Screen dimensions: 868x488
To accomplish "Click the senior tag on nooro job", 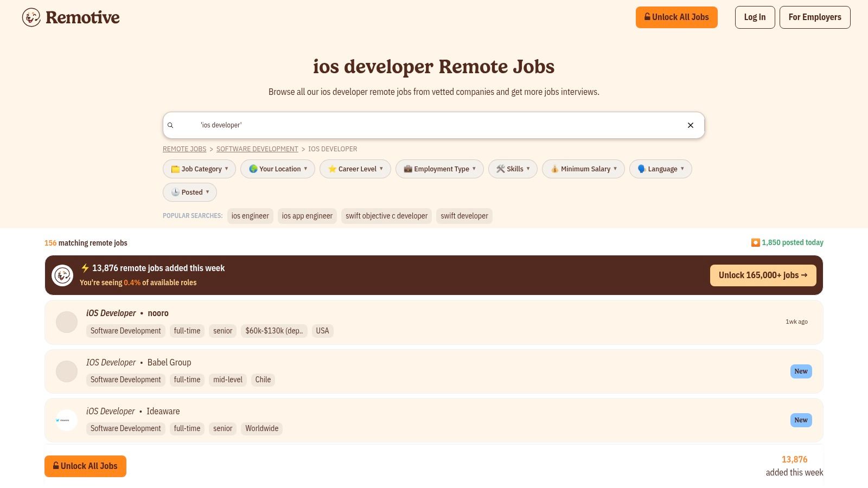I will (222, 331).
